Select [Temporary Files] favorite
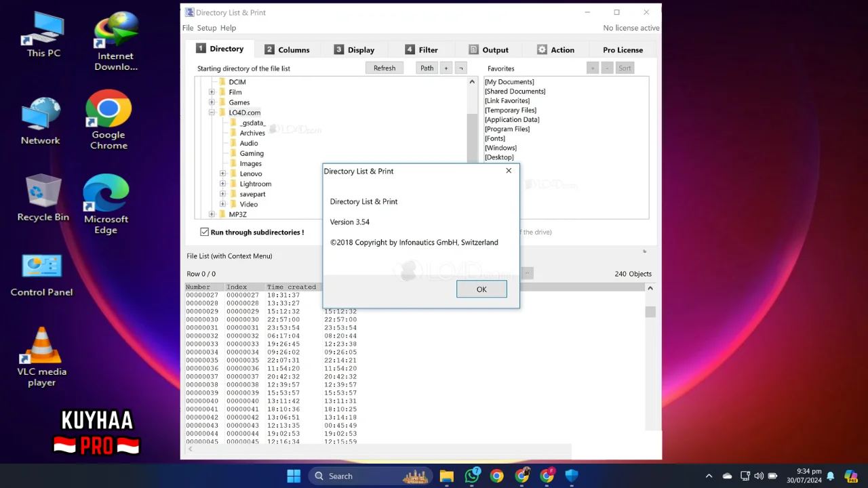Image resolution: width=868 pixels, height=488 pixels. 511,110
